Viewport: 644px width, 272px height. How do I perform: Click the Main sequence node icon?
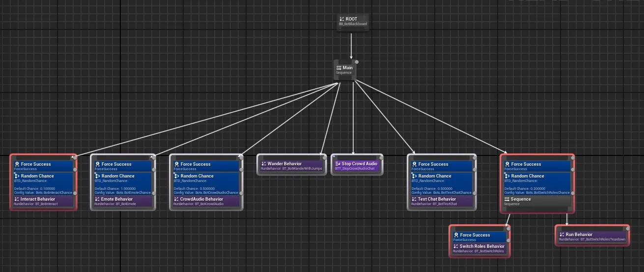coord(339,68)
